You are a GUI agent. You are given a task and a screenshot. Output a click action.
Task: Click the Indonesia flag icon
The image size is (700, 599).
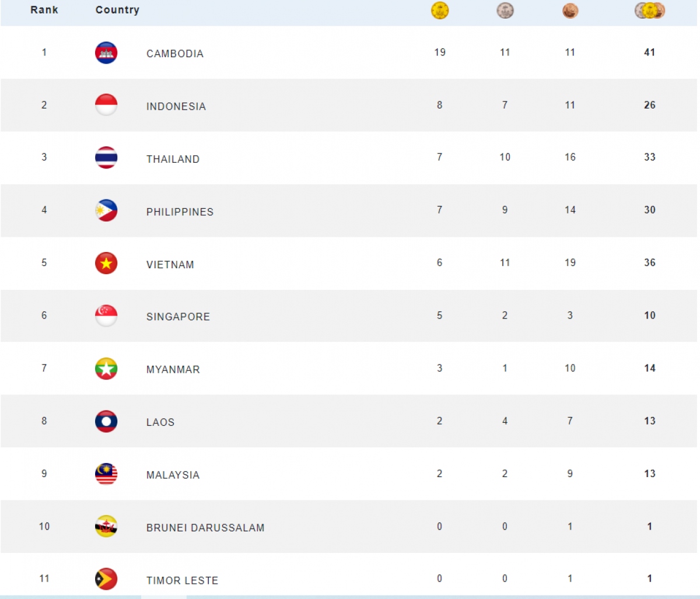(x=106, y=106)
